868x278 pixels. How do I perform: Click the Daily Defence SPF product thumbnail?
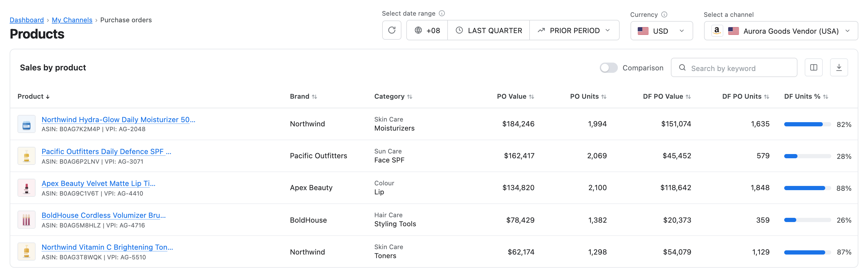[26, 156]
